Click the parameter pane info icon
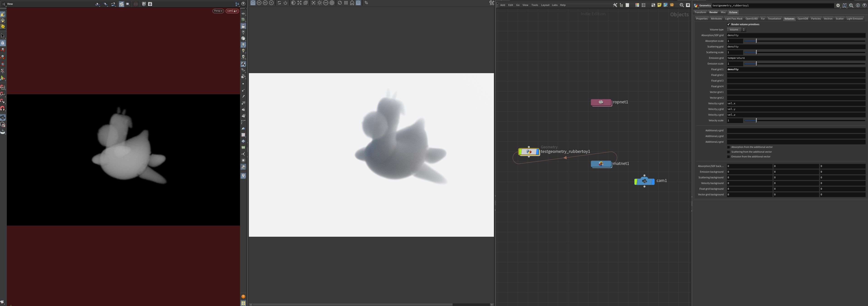Image resolution: width=868 pixels, height=306 pixels. tap(858, 5)
